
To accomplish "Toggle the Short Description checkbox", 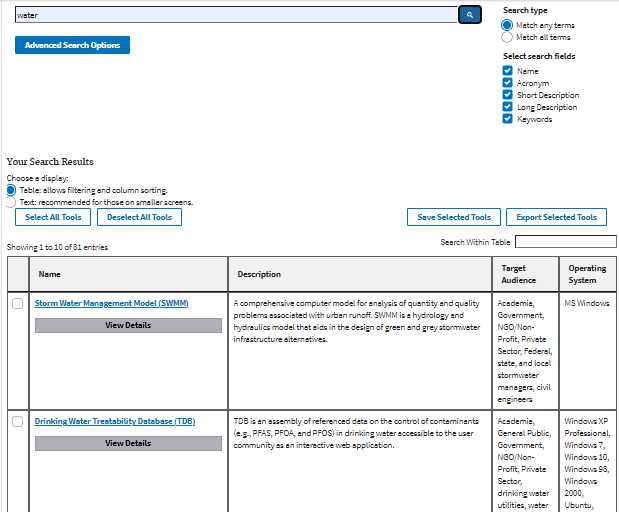I will point(507,95).
